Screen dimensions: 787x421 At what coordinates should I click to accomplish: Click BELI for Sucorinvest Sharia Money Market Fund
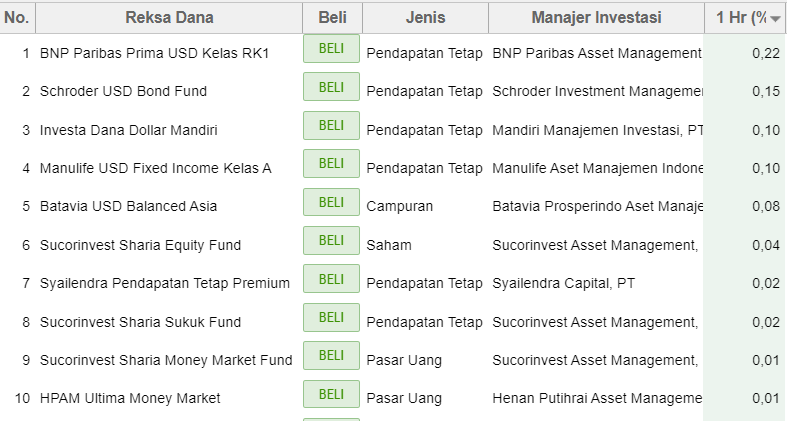(331, 356)
